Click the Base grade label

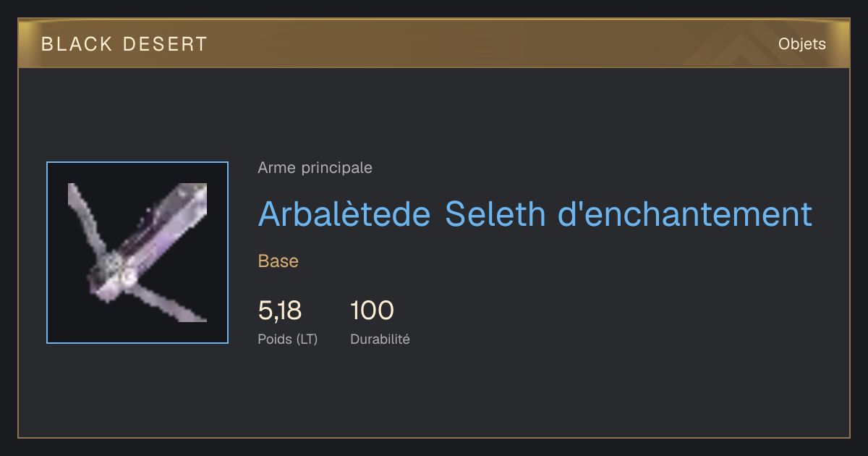[278, 261]
